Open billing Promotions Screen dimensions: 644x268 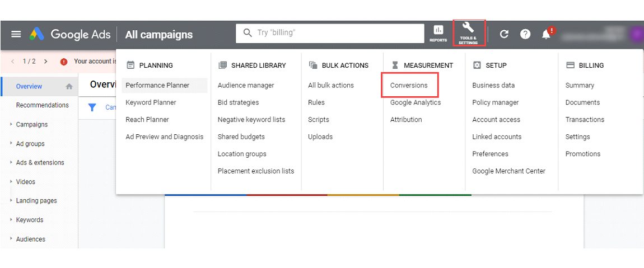pos(583,154)
